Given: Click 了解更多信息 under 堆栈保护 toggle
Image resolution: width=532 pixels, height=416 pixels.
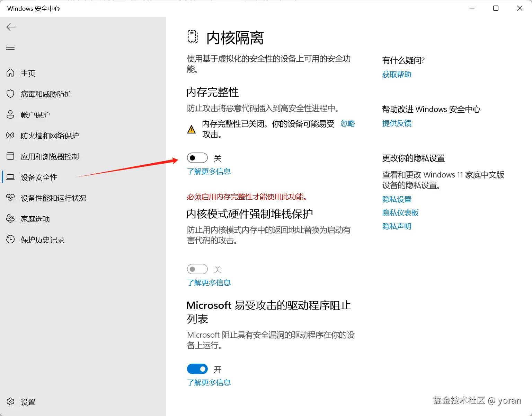Looking at the screenshot, I should 209,283.
